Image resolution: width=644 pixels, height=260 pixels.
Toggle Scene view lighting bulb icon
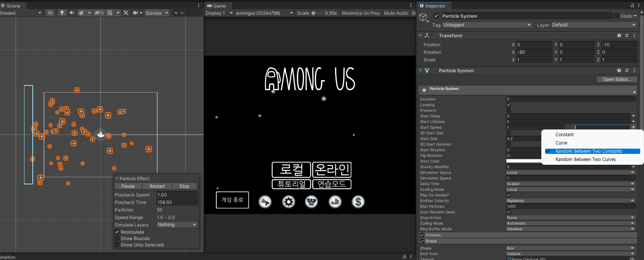(62, 13)
